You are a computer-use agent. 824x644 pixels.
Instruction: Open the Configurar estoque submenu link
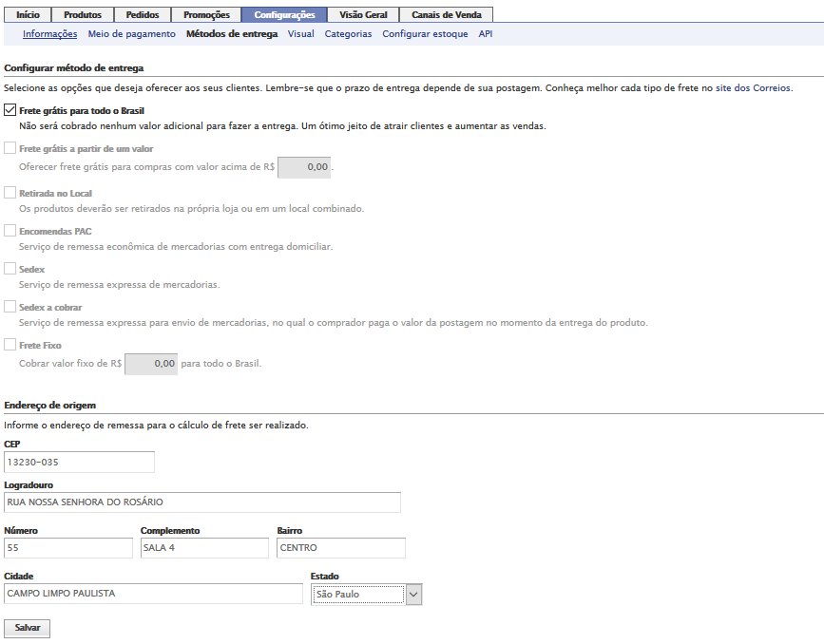425,34
